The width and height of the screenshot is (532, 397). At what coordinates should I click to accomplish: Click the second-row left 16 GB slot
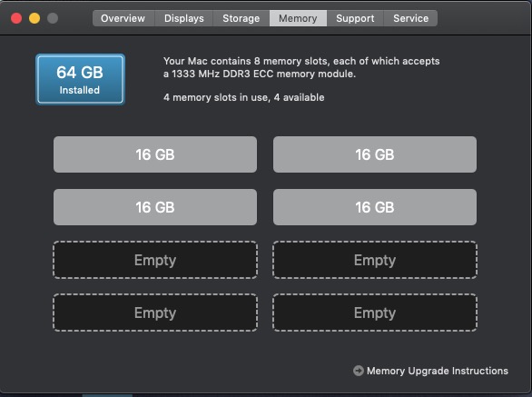pos(155,207)
